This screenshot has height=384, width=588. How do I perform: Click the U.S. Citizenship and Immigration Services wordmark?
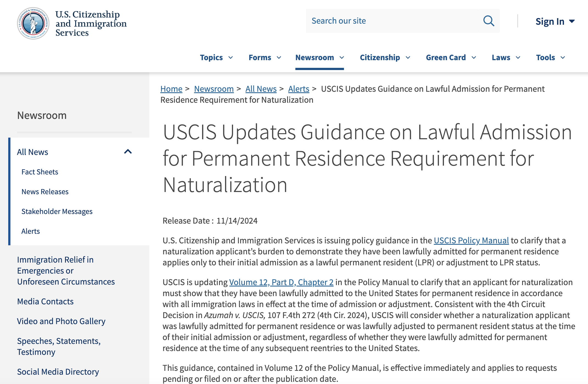(x=91, y=23)
